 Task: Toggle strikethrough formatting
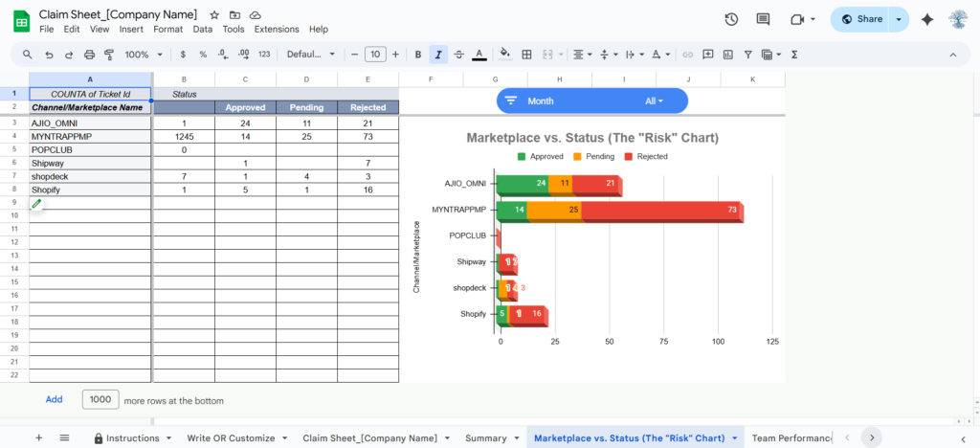[458, 55]
